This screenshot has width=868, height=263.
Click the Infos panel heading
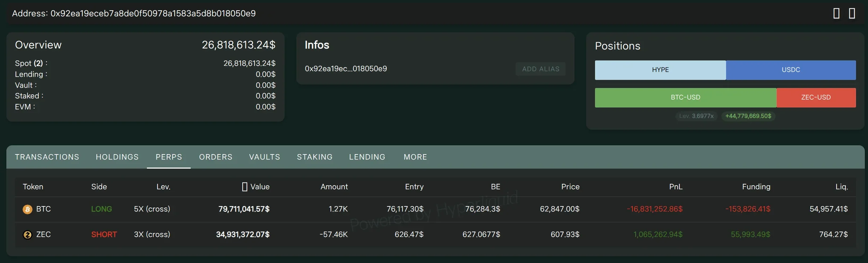317,45
